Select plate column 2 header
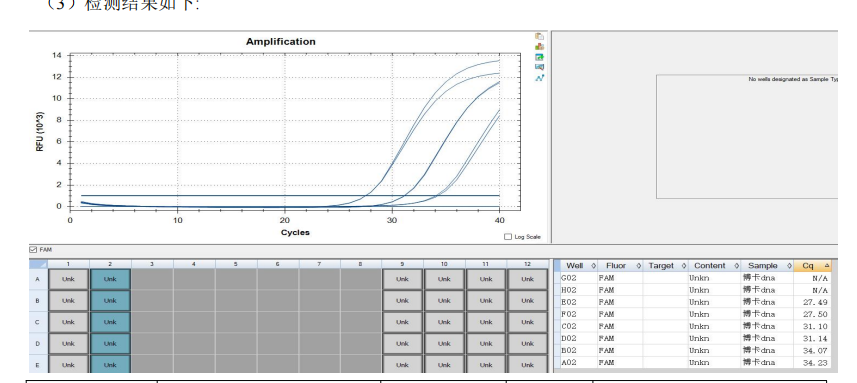Screen dimensions: 857x383 [x=110, y=264]
